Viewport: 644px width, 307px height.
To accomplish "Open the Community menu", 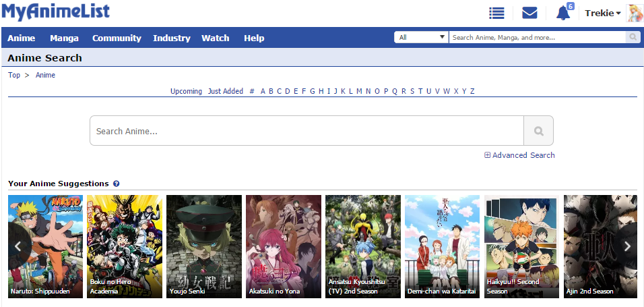I will [117, 38].
